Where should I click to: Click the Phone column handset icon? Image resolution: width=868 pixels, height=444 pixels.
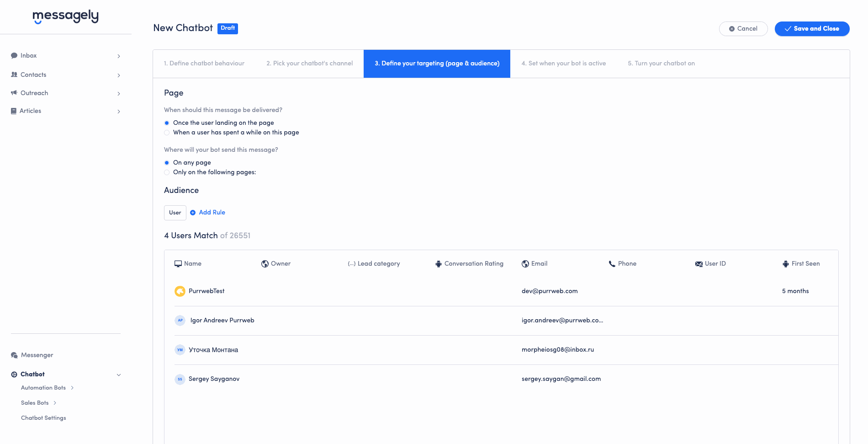click(x=612, y=264)
